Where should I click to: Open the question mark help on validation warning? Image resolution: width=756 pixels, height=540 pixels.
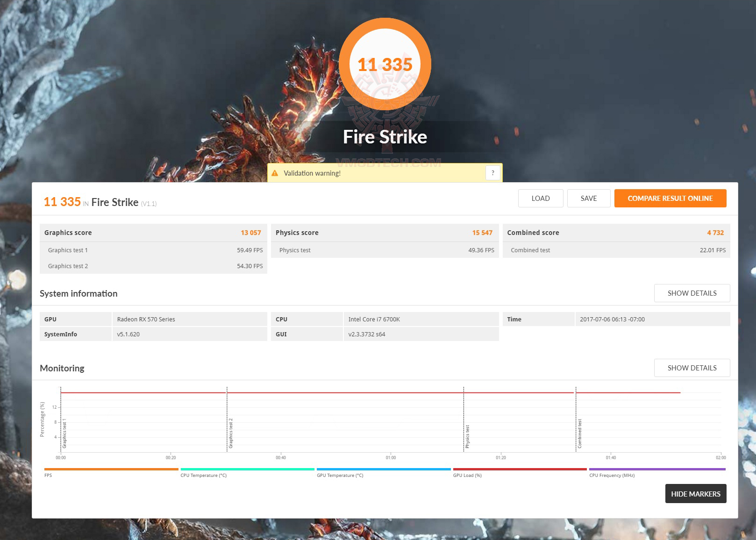click(492, 172)
